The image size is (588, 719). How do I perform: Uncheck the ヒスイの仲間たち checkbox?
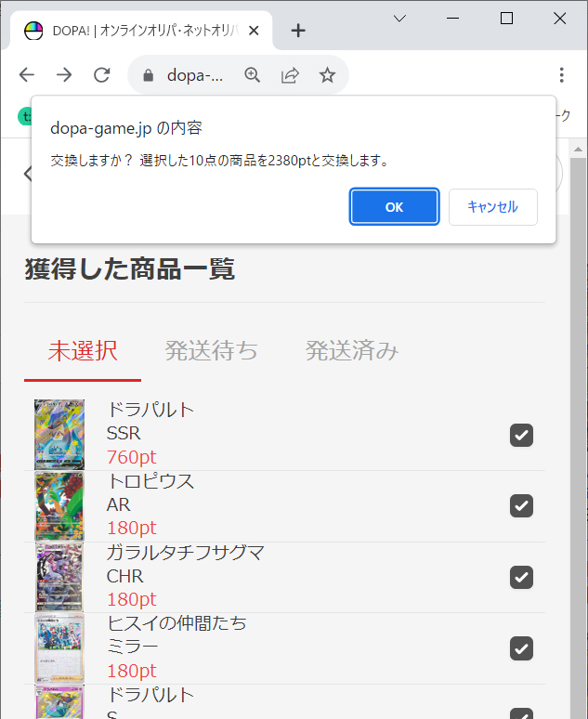click(521, 648)
